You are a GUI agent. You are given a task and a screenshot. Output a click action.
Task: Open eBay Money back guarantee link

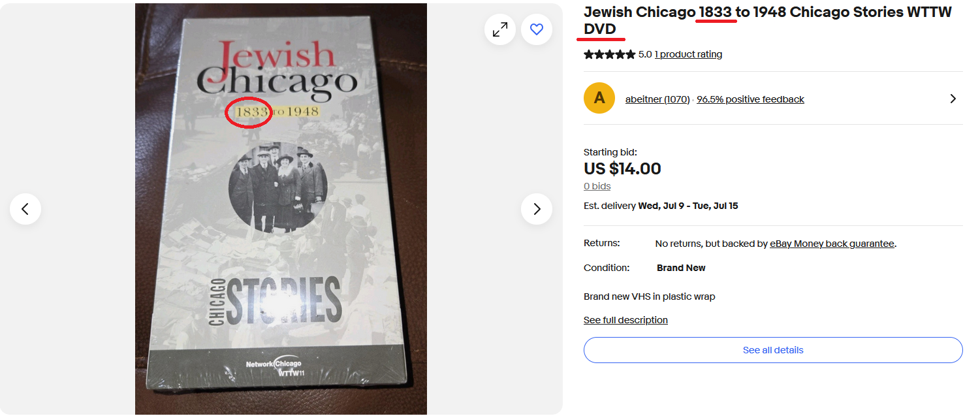pos(832,244)
